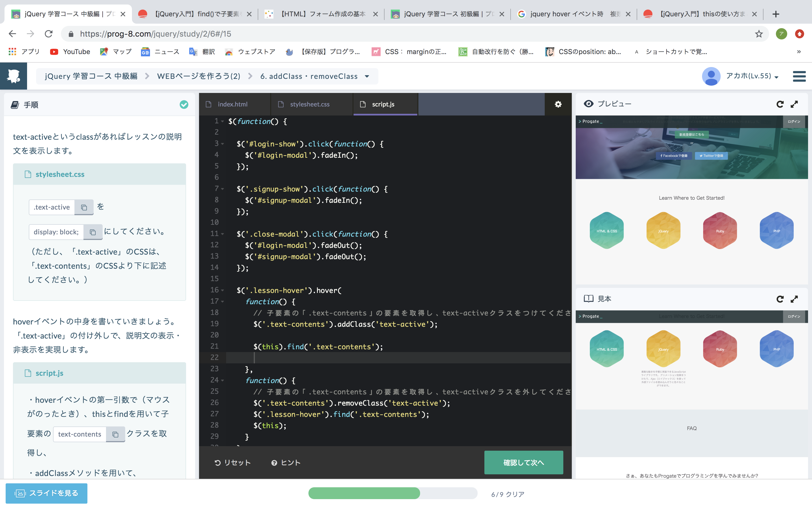Copy the display: block; snippet
Image resolution: width=812 pixels, height=507 pixels.
(93, 232)
